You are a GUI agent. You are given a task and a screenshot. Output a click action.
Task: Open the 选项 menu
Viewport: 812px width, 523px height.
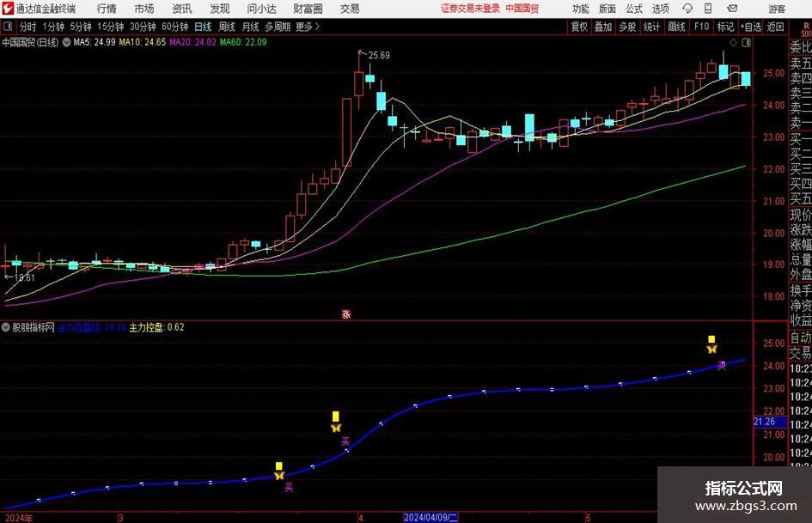tap(660, 9)
